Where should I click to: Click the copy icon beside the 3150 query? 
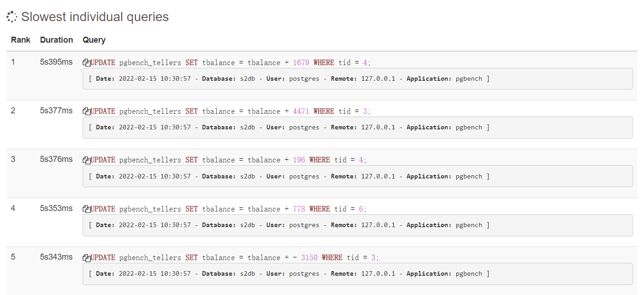[86, 257]
